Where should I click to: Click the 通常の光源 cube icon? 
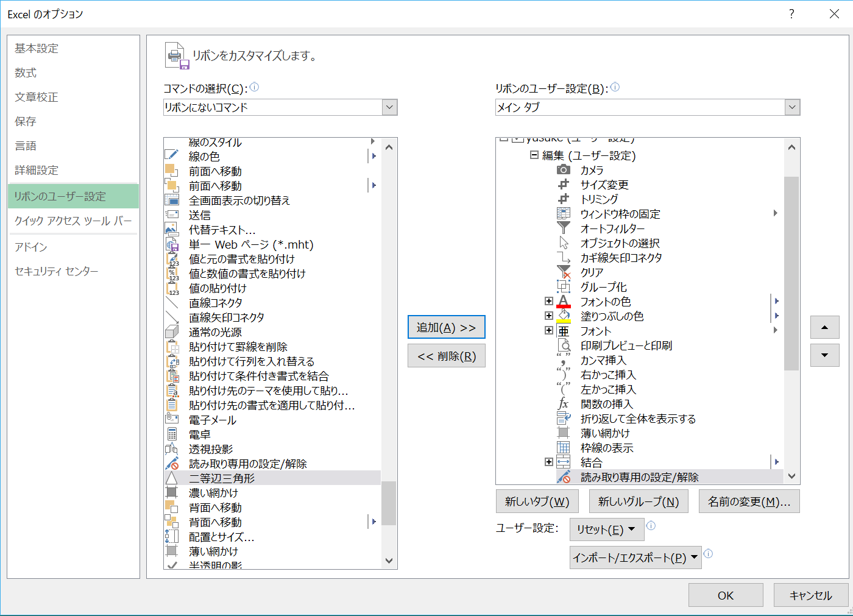click(x=172, y=332)
